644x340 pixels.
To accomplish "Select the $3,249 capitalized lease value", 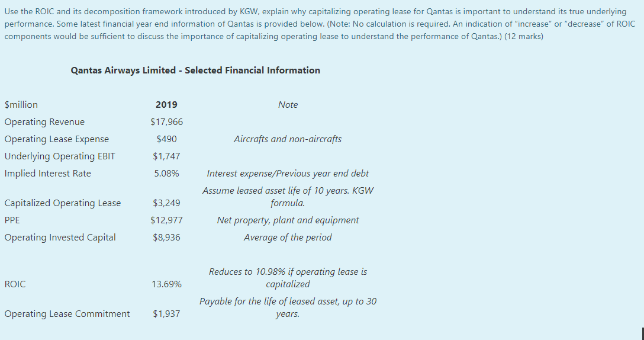I will pyautogui.click(x=167, y=203).
